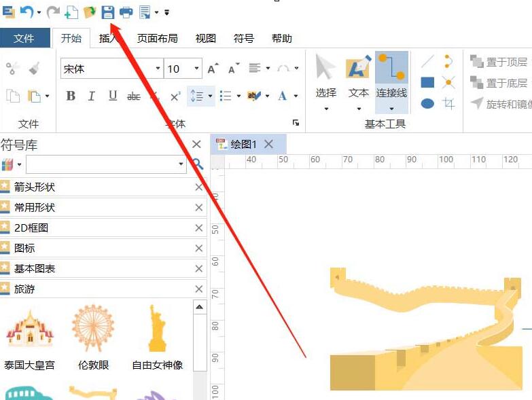This screenshot has width=532, height=400.
Task: Select the crop tool
Action: point(448,103)
